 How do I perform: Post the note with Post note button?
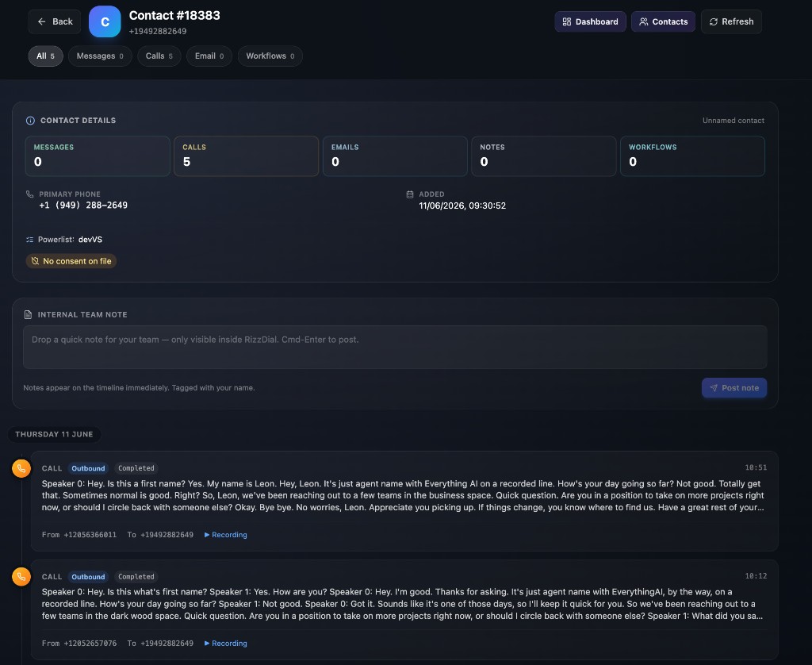pos(733,388)
